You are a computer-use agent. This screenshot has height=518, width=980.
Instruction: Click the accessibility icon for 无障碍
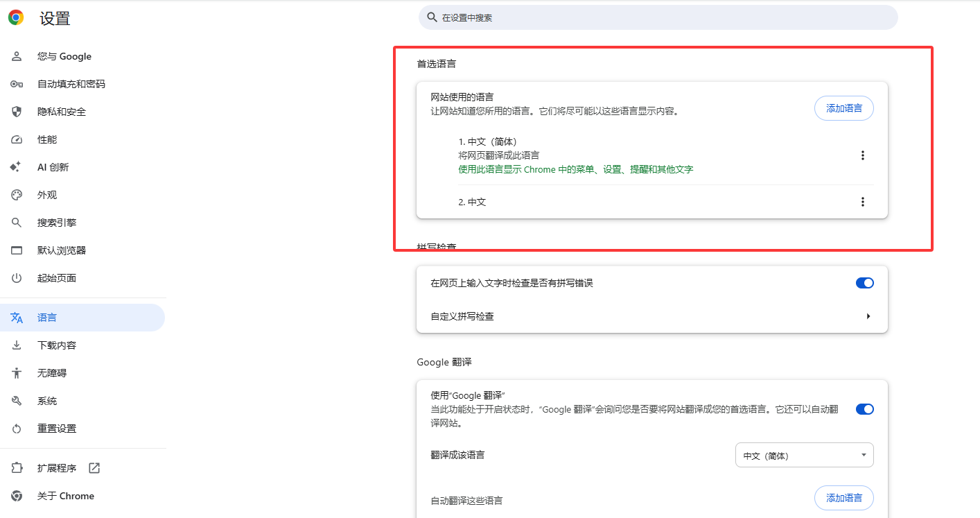[17, 373]
